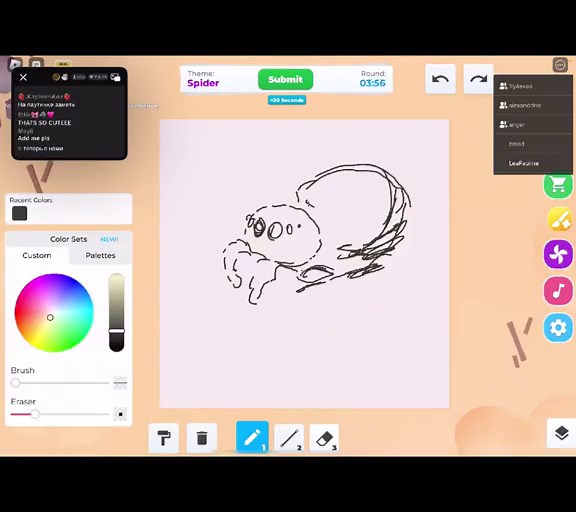Open the pink music note button
Image resolution: width=576 pixels, height=512 pixels.
558,291
